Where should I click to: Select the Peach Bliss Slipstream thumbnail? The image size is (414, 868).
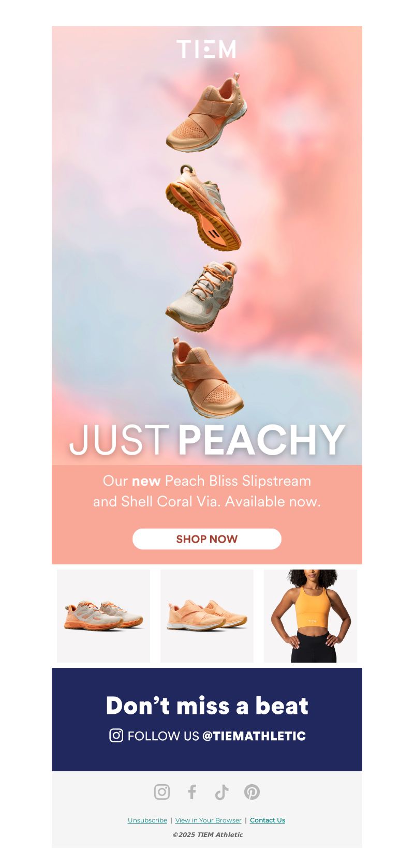pos(207,616)
